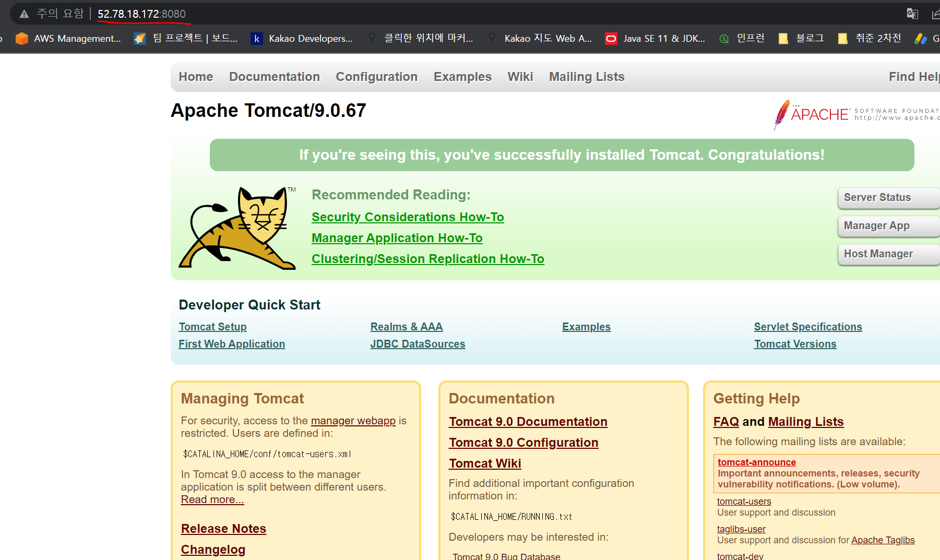The width and height of the screenshot is (940, 560).
Task: Open the FAQ link
Action: point(726,422)
